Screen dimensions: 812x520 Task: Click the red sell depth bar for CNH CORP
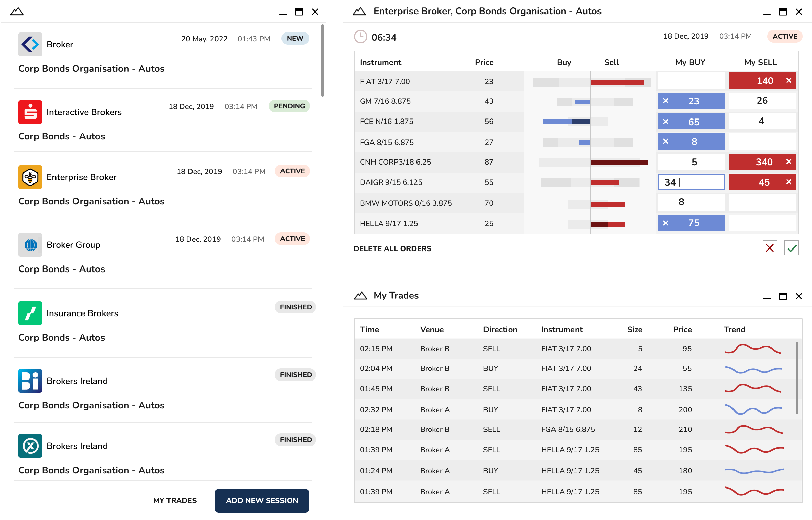point(619,162)
